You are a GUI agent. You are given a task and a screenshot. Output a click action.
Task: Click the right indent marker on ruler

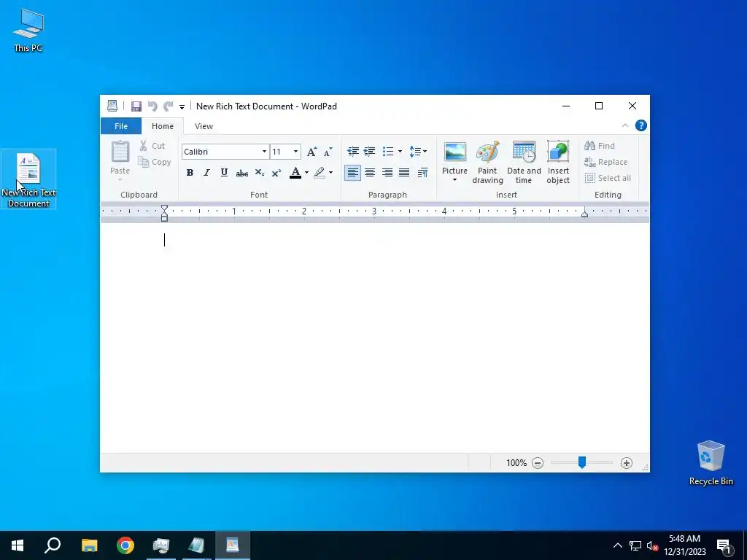pyautogui.click(x=584, y=214)
